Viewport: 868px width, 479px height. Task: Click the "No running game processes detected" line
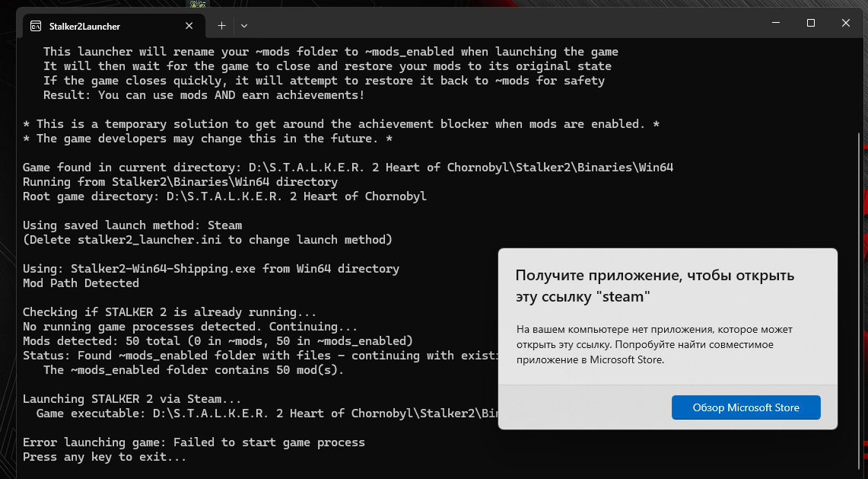click(x=190, y=327)
